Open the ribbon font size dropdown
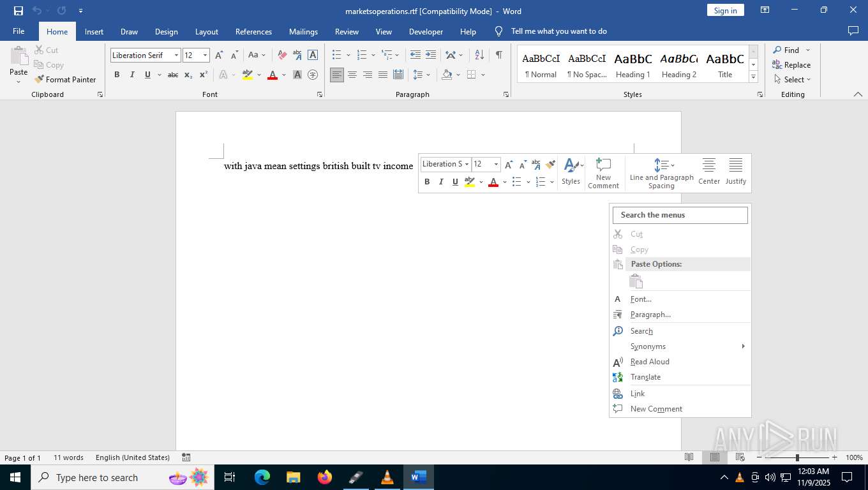868x490 pixels. pos(205,56)
